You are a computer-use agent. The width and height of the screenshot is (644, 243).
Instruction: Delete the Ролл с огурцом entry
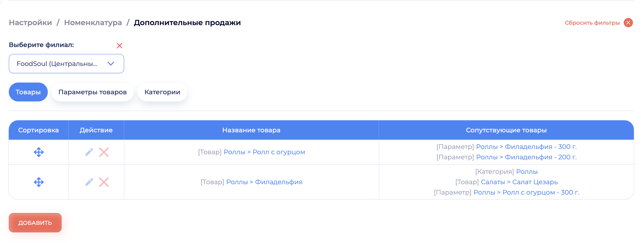click(x=104, y=152)
